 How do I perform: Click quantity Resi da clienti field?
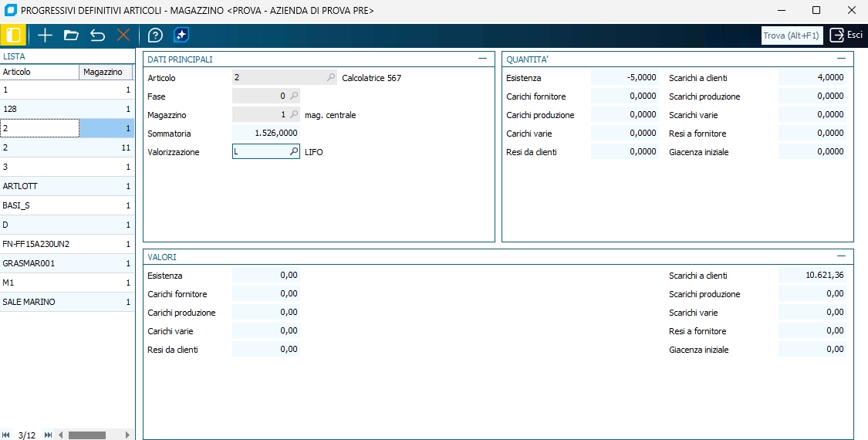point(625,151)
